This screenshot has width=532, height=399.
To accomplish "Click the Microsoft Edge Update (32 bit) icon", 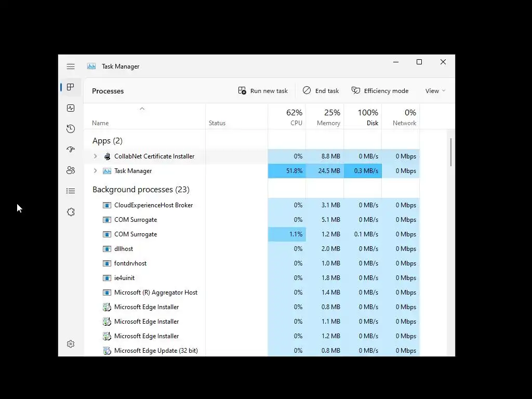I will tap(107, 351).
